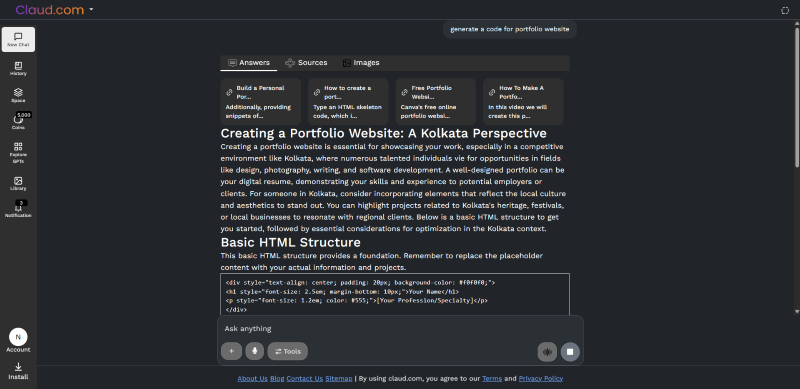This screenshot has width=800, height=389.
Task: Switch to the Images tab
Action: coord(361,63)
